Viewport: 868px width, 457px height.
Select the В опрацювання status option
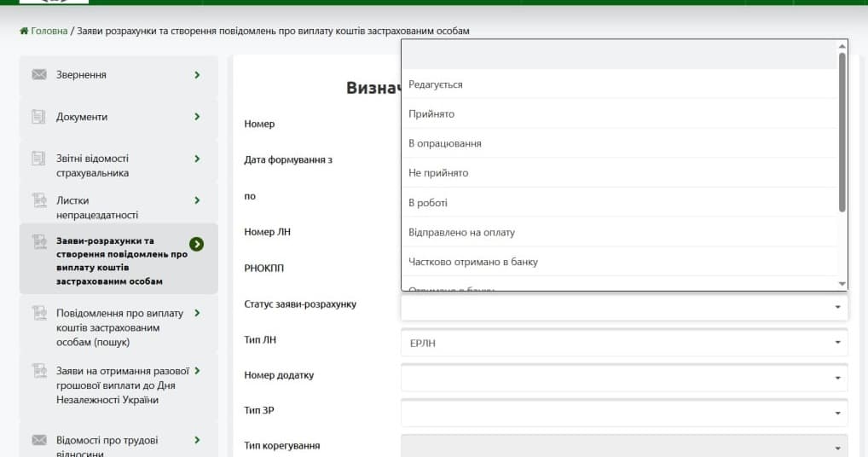(620, 143)
